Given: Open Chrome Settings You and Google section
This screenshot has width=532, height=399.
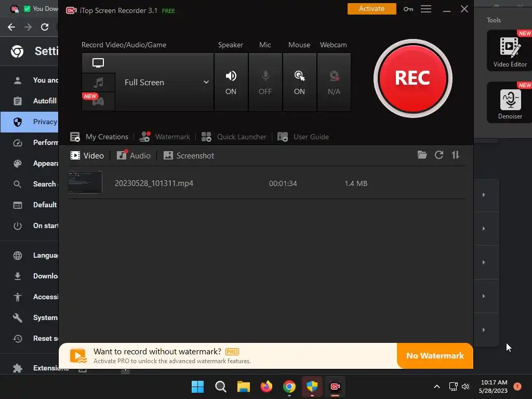Looking at the screenshot, I should [30, 81].
